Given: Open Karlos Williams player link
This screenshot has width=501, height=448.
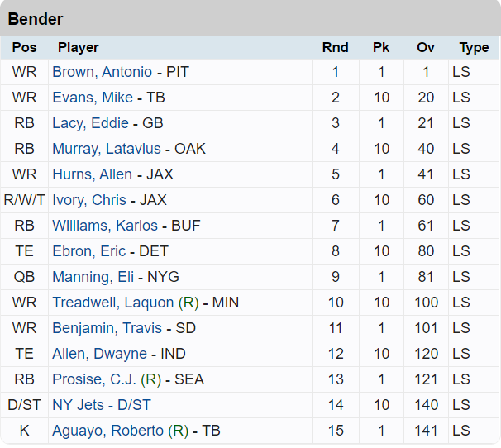Looking at the screenshot, I should tap(106, 226).
